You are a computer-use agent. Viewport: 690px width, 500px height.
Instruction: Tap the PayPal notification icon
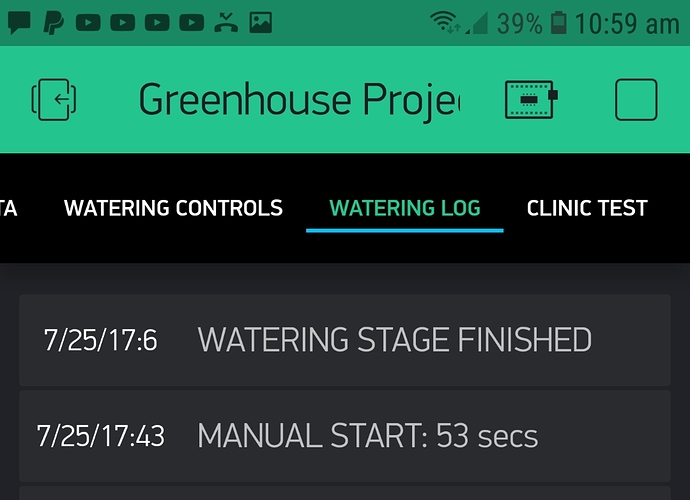[x=54, y=22]
